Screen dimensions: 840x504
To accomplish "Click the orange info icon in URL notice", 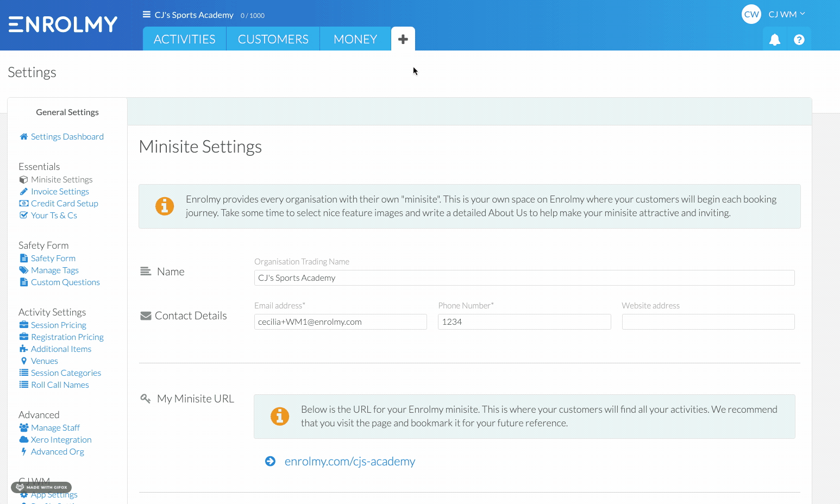I will pos(280,417).
